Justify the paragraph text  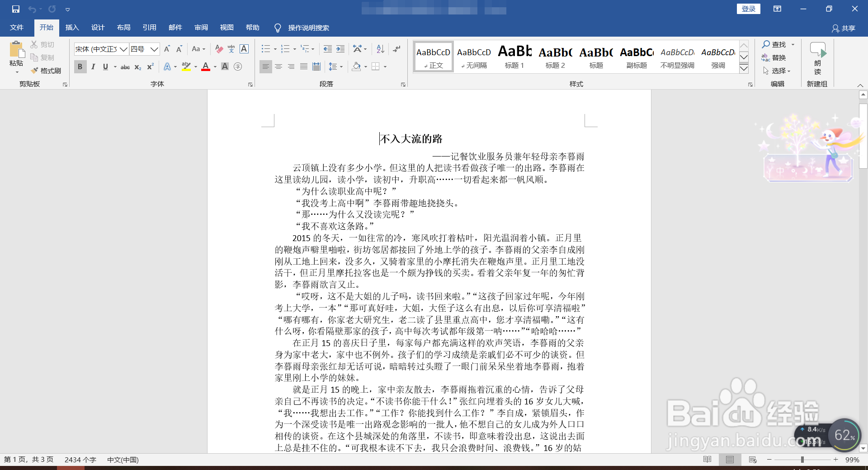pos(304,67)
